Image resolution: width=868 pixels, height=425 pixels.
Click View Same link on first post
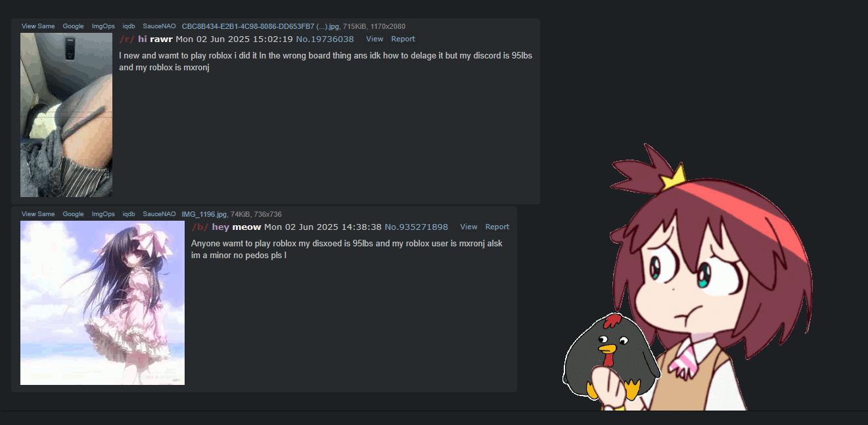click(x=38, y=26)
